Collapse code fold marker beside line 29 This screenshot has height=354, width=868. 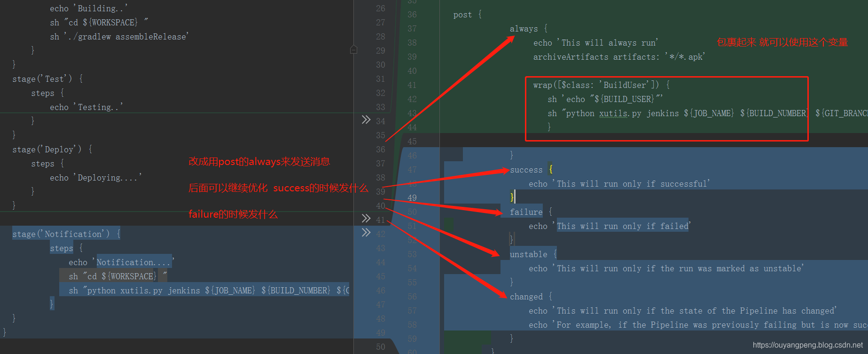(x=354, y=50)
